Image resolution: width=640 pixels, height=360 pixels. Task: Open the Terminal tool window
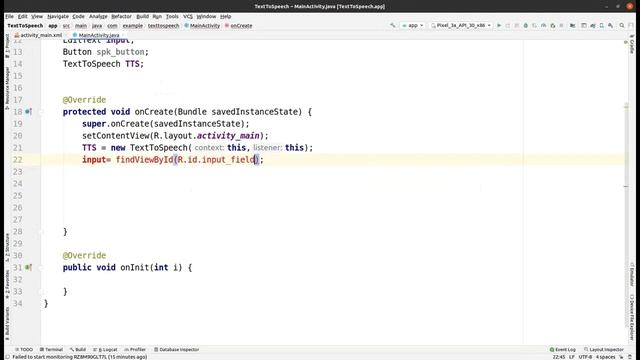(51, 349)
